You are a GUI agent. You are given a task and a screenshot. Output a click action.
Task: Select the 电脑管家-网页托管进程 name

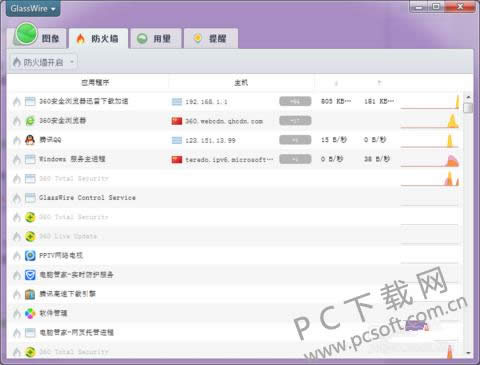[x=77, y=332]
